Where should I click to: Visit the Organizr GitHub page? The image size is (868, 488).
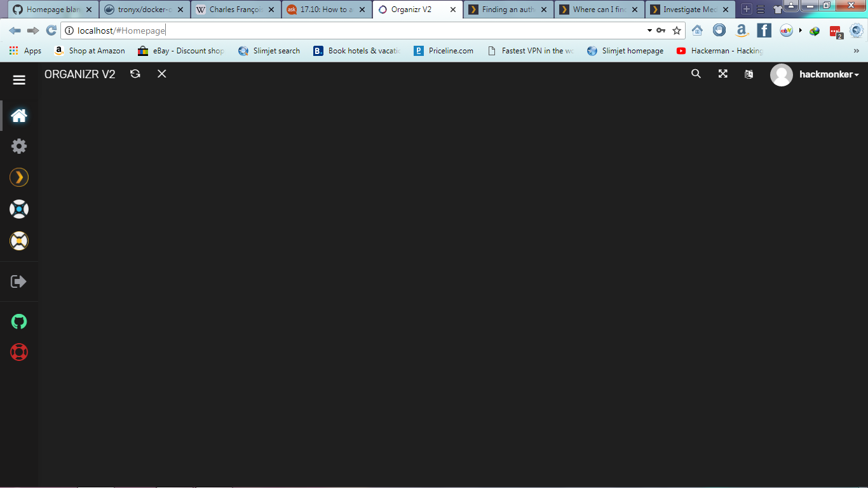pyautogui.click(x=19, y=322)
